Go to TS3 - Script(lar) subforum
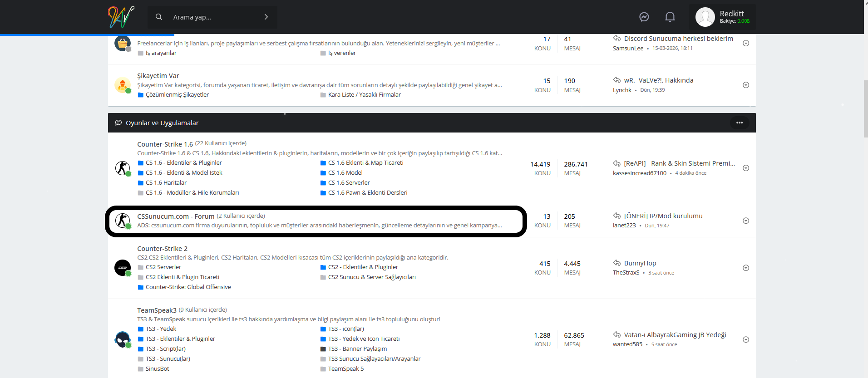Viewport: 868px width, 378px height. (166, 349)
